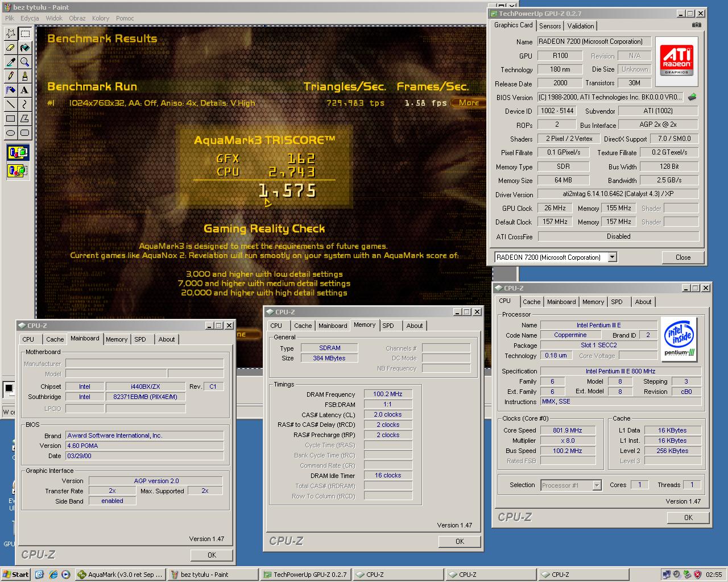Click the taskbar clock showing 02:55
The image size is (728, 582).
click(x=714, y=575)
